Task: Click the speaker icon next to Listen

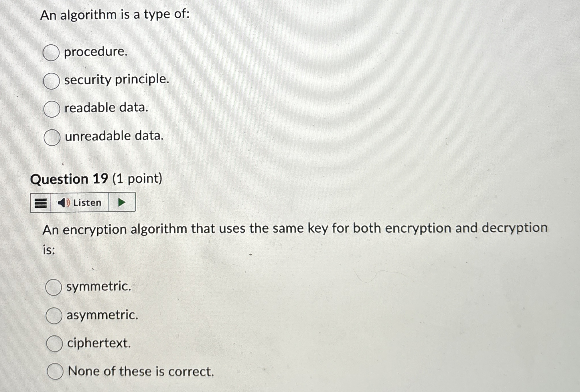Action: (64, 203)
